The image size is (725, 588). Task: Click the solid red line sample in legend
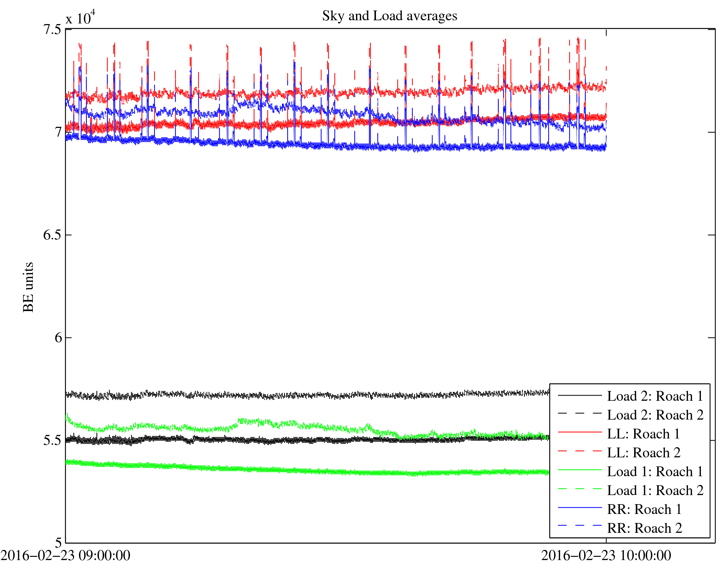pyautogui.click(x=580, y=432)
